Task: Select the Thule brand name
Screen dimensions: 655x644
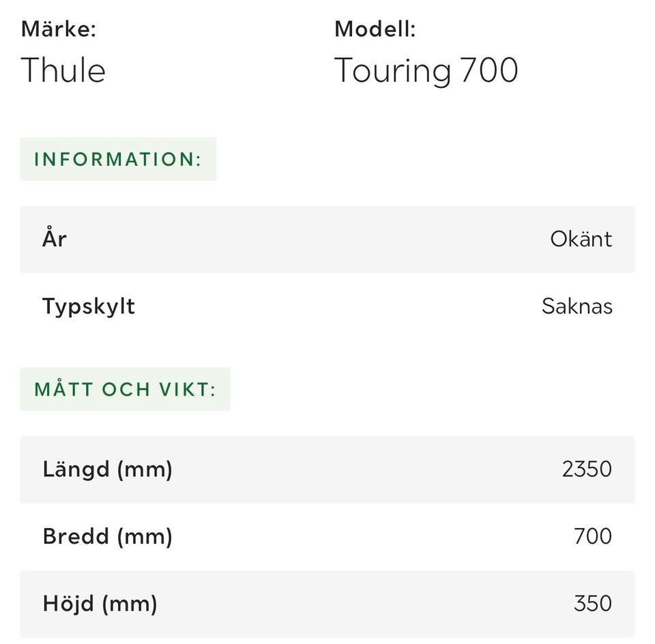Action: click(x=63, y=71)
